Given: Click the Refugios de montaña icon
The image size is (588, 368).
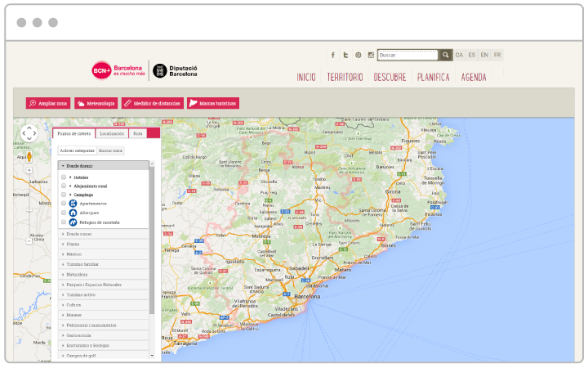Looking at the screenshot, I should tap(73, 222).
